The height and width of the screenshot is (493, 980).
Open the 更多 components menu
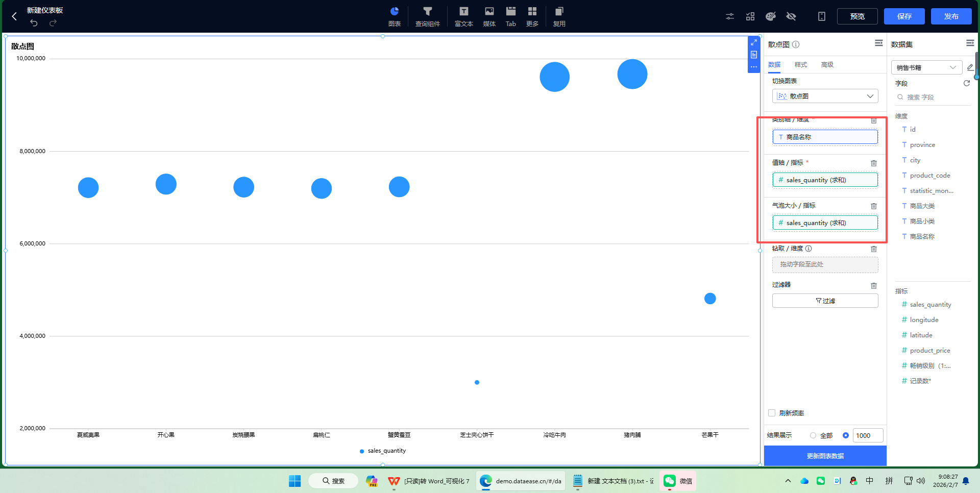(532, 16)
